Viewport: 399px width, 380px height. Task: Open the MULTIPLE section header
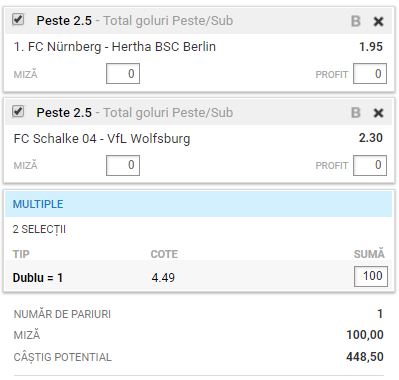198,204
